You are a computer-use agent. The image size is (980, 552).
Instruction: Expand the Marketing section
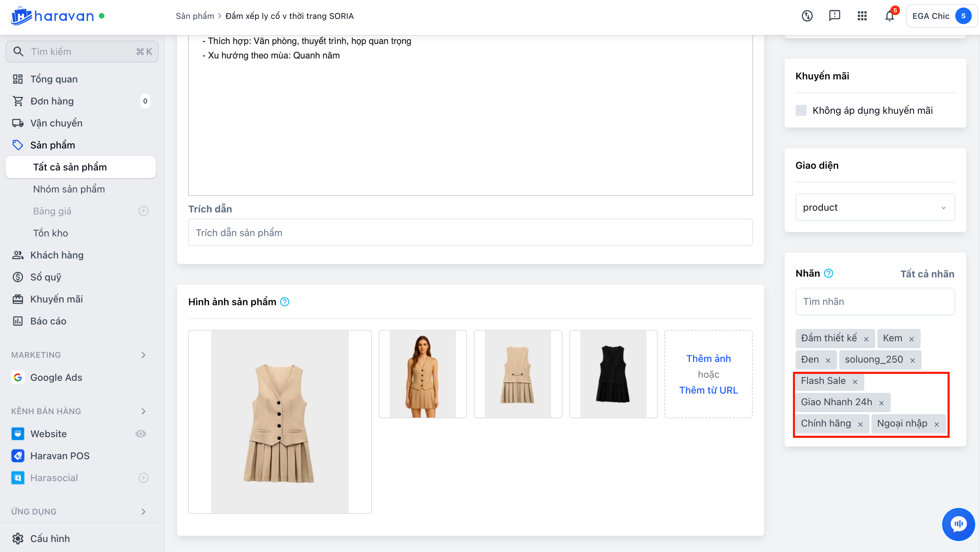tap(143, 355)
